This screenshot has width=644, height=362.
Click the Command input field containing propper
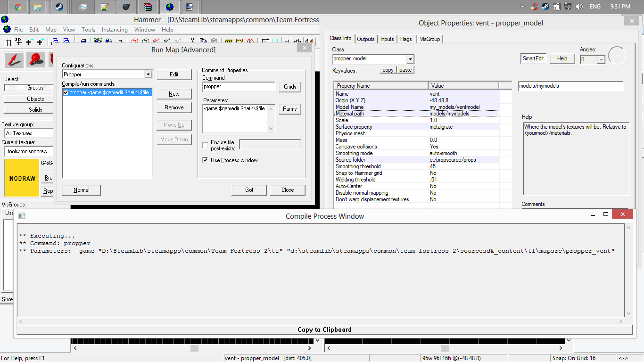tap(239, 87)
